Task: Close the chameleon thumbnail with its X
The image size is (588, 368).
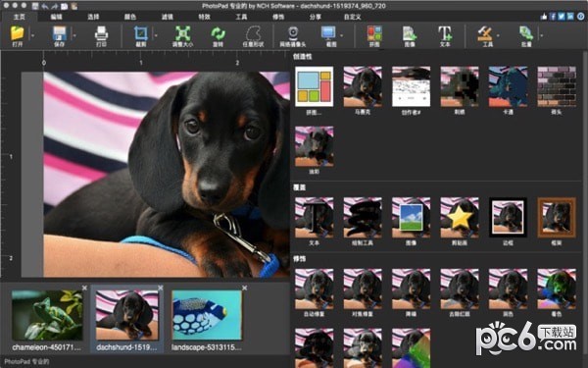Action: (x=84, y=288)
